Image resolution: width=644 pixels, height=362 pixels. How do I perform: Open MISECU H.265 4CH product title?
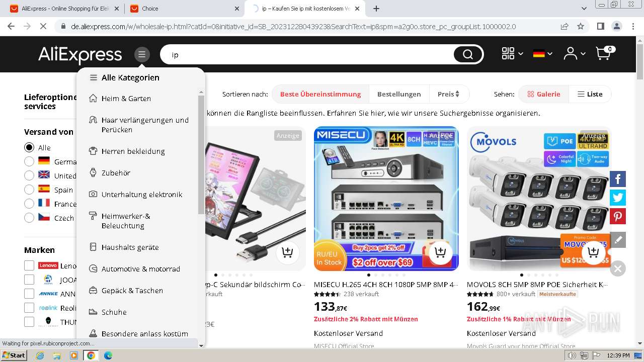click(386, 285)
